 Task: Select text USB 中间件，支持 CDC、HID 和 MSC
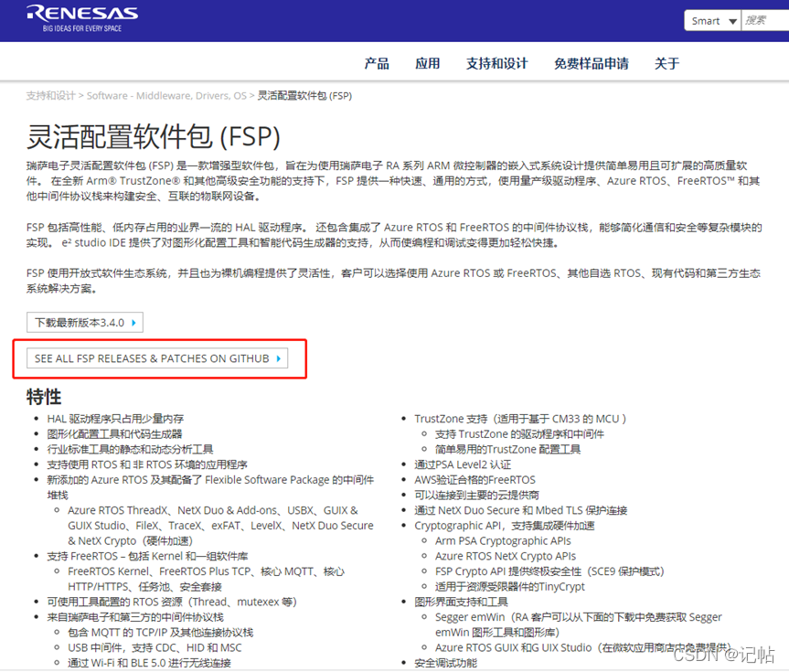pyautogui.click(x=155, y=648)
